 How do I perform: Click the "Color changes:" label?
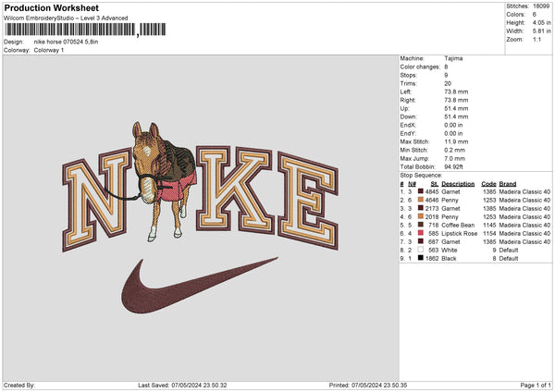(420, 67)
